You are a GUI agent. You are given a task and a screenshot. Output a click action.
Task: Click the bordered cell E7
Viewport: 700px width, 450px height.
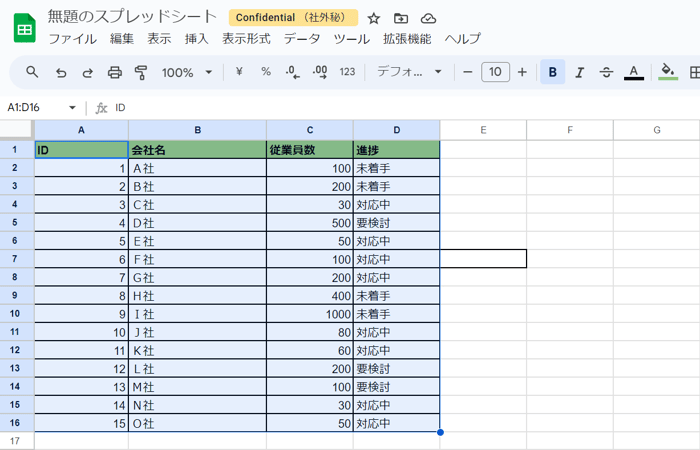483,259
